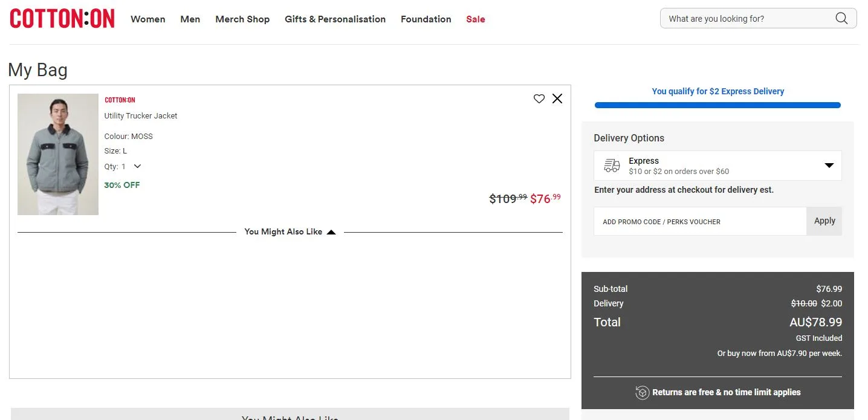This screenshot has width=868, height=420.
Task: Open the Utility Trucker Jacket product link
Action: (x=141, y=115)
